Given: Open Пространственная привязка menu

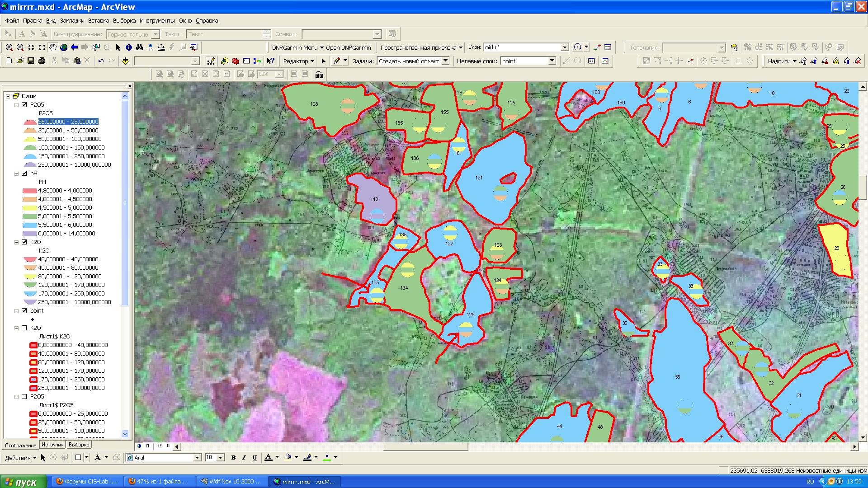Looking at the screenshot, I should [x=422, y=47].
